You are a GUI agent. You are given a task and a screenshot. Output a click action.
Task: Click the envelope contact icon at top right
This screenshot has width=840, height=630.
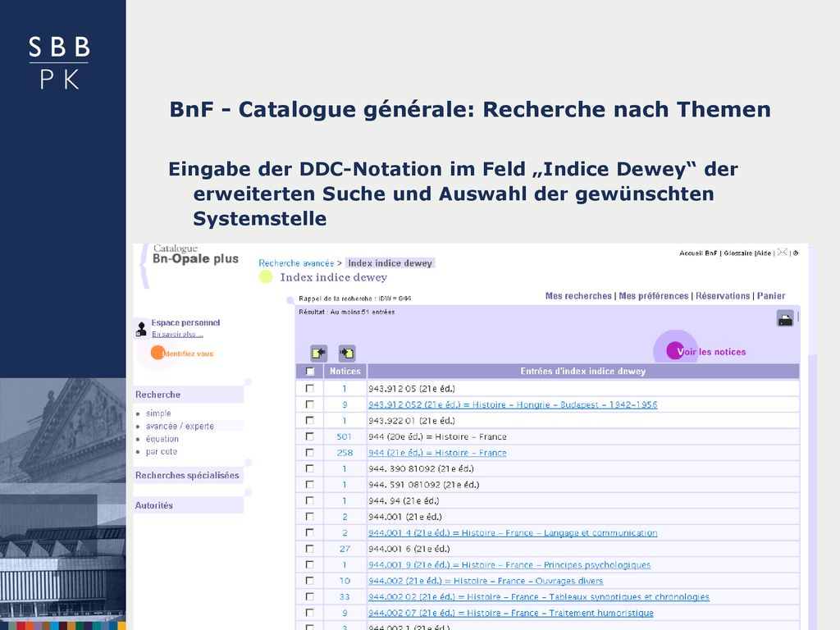[782, 253]
